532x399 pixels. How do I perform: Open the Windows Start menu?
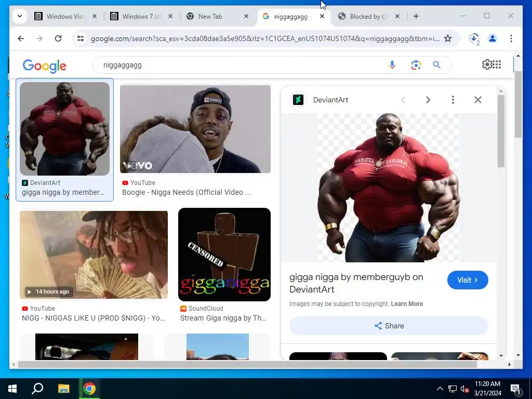pos(12,389)
